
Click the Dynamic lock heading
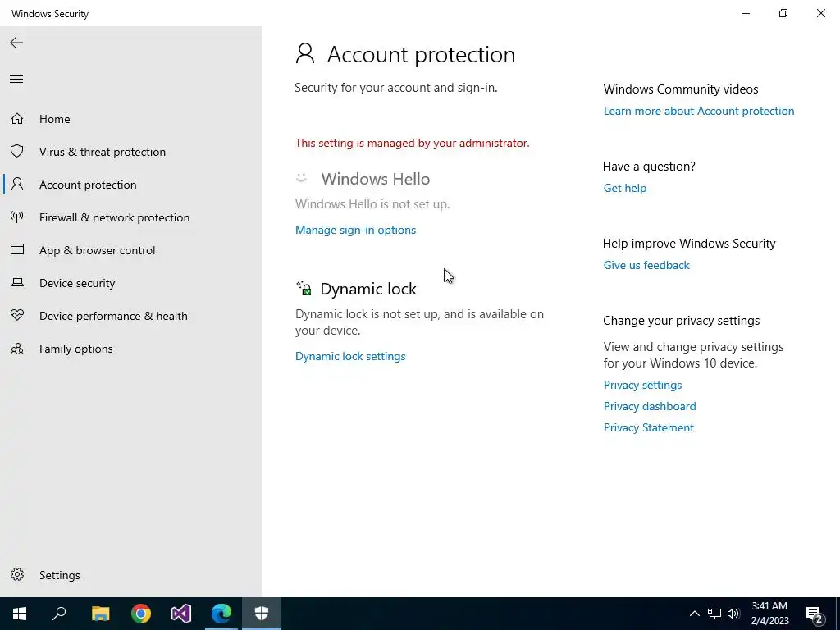368,289
